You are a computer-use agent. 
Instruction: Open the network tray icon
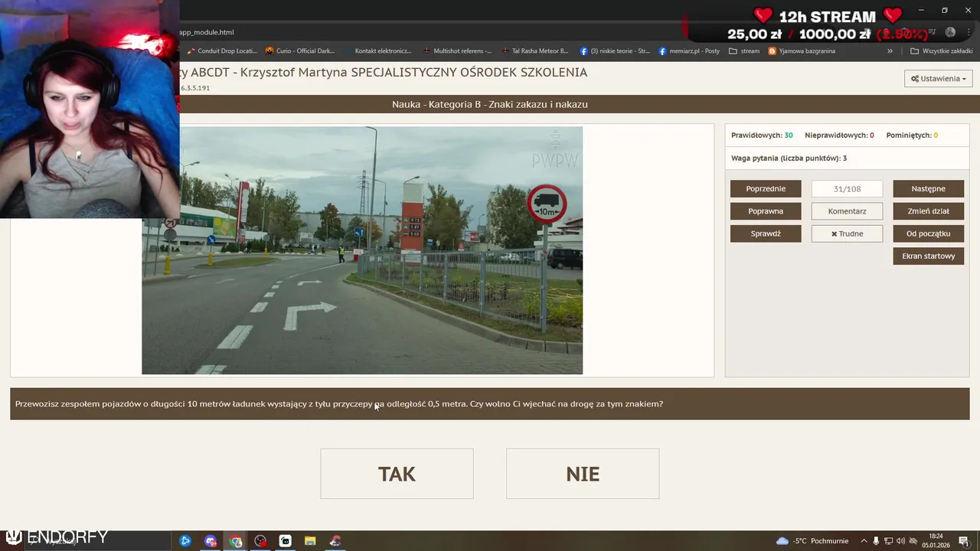click(x=888, y=541)
